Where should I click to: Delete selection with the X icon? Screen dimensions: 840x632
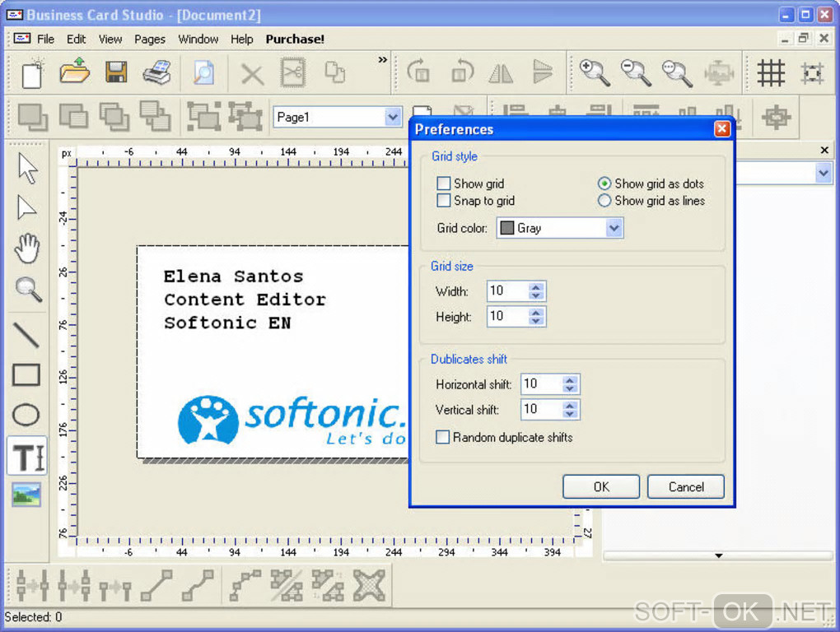coord(252,74)
